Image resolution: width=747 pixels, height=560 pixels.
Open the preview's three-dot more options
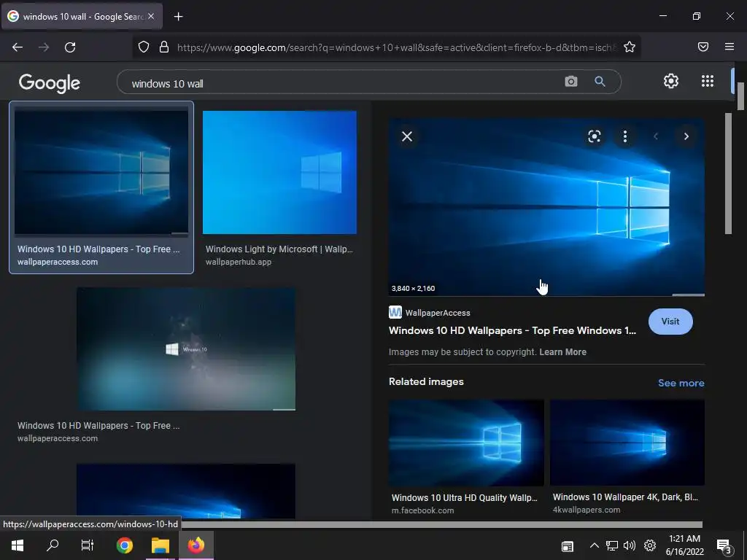coord(625,136)
